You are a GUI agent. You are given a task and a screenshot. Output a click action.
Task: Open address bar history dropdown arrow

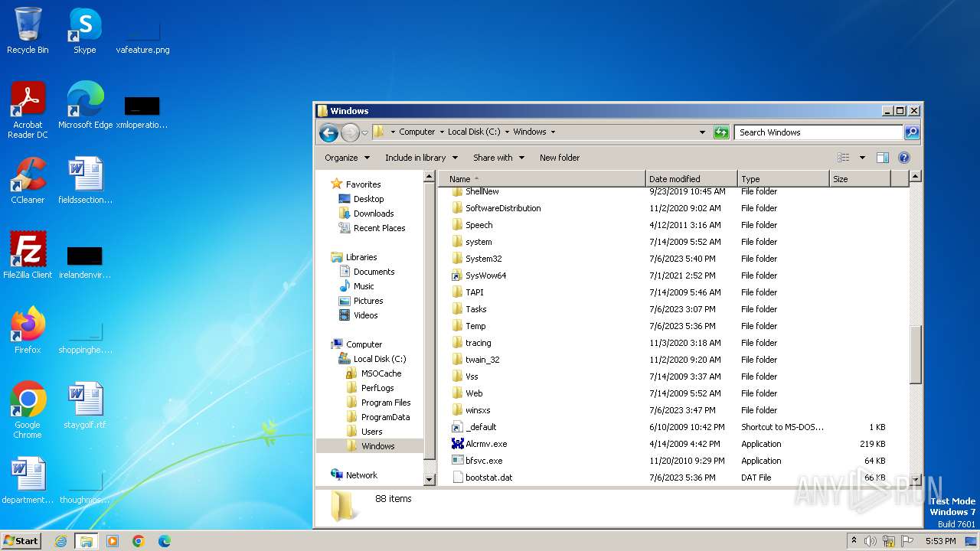(x=702, y=132)
